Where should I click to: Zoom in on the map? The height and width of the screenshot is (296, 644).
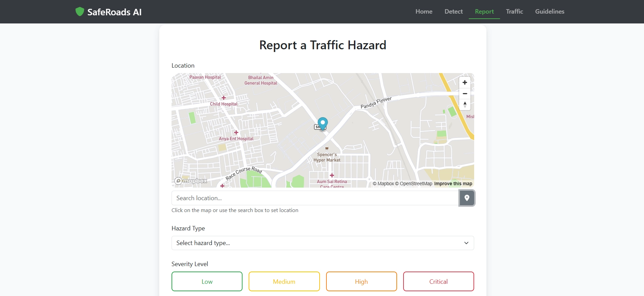coord(465,83)
